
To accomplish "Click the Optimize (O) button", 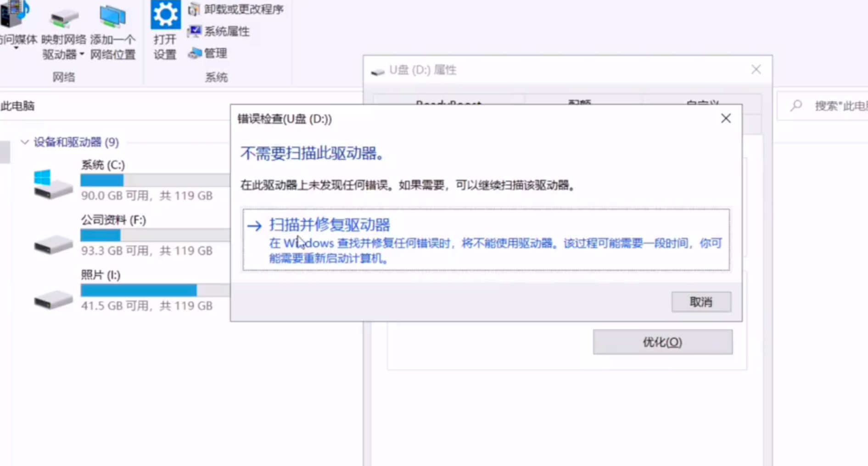I will [x=662, y=342].
